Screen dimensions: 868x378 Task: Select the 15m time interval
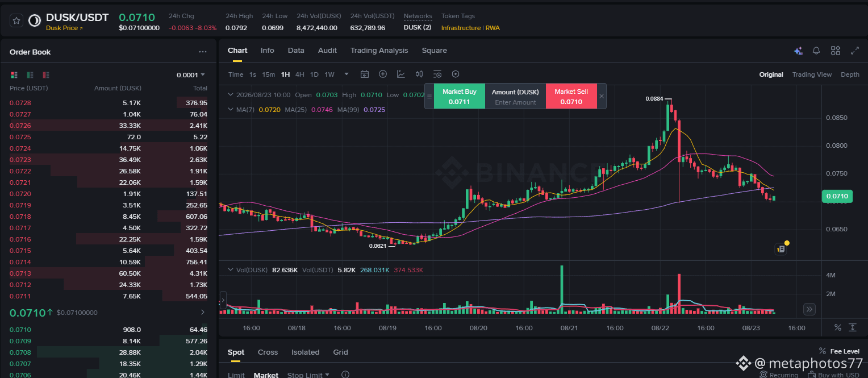pos(269,74)
